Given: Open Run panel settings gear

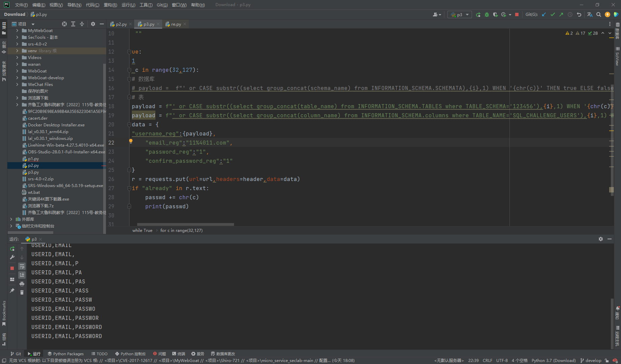Looking at the screenshot, I should coord(601,239).
